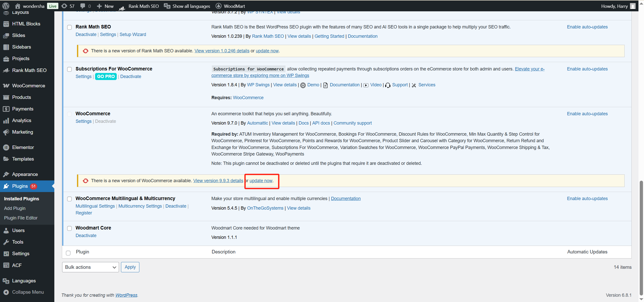This screenshot has width=644, height=302.
Task: Open the Bulk actions dropdown
Action: [x=90, y=267]
